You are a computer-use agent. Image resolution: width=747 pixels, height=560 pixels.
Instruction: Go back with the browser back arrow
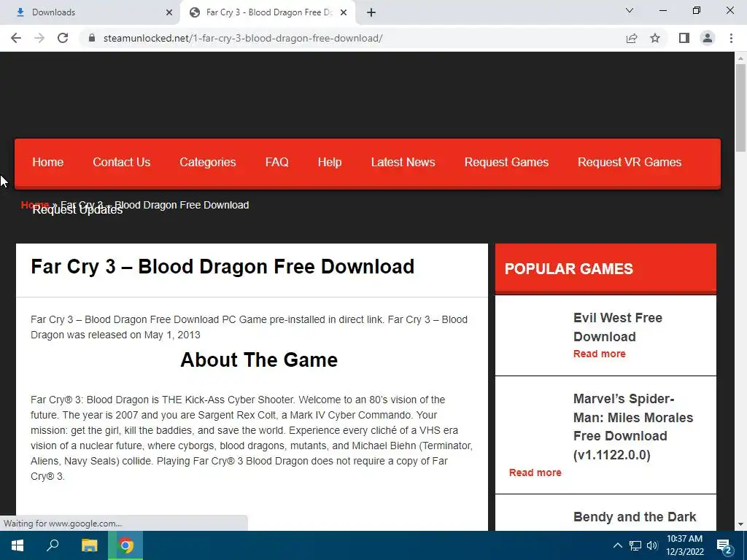(x=16, y=38)
